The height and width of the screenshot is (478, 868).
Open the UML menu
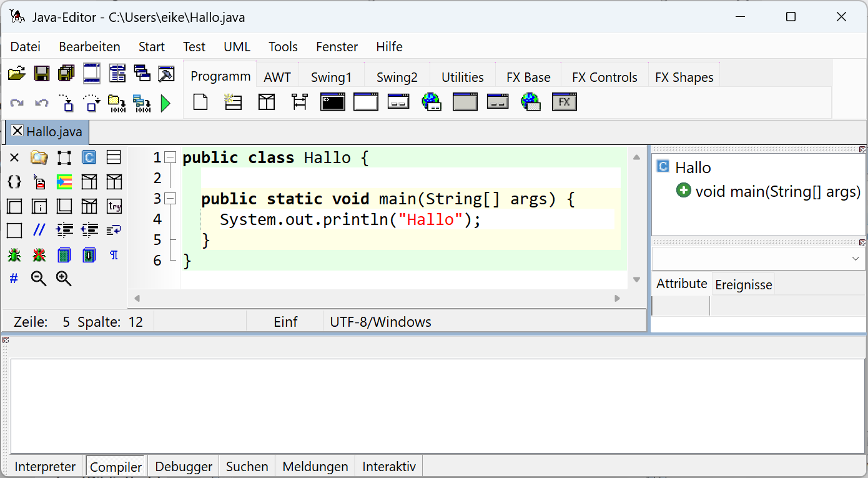[237, 47]
